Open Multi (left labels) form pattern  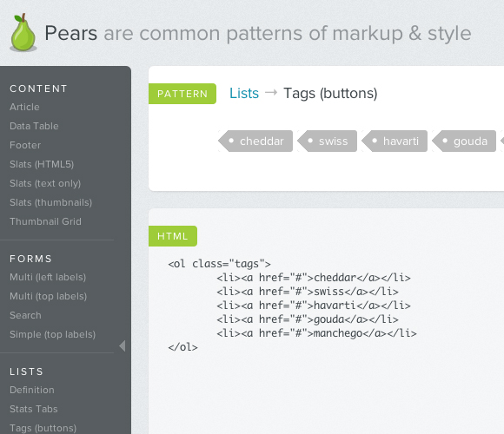(x=48, y=277)
